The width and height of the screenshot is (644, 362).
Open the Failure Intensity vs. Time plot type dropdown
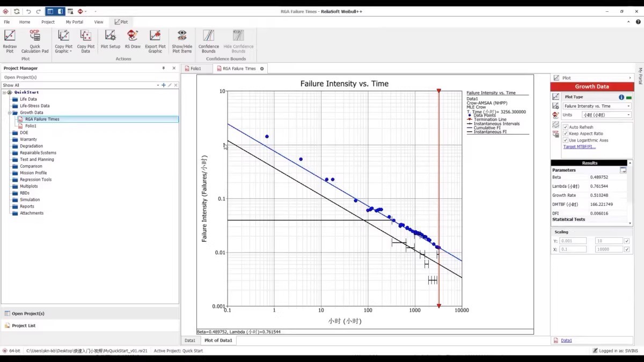click(x=628, y=106)
